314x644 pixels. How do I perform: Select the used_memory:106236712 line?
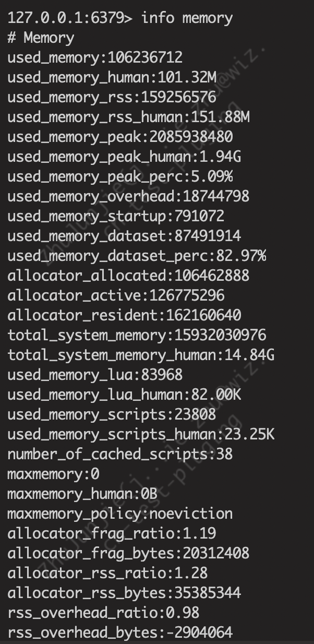(95, 58)
